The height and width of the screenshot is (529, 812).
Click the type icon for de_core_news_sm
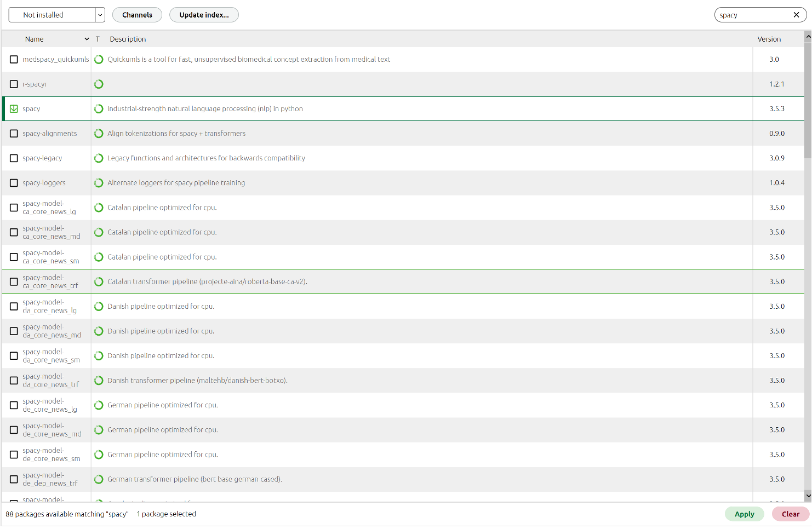click(99, 455)
